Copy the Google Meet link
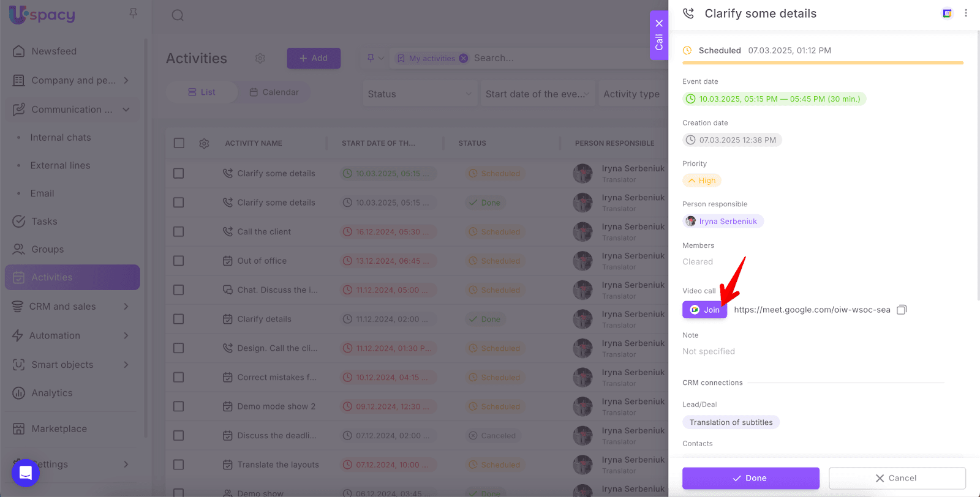Viewport: 980px width, 497px height. (902, 310)
